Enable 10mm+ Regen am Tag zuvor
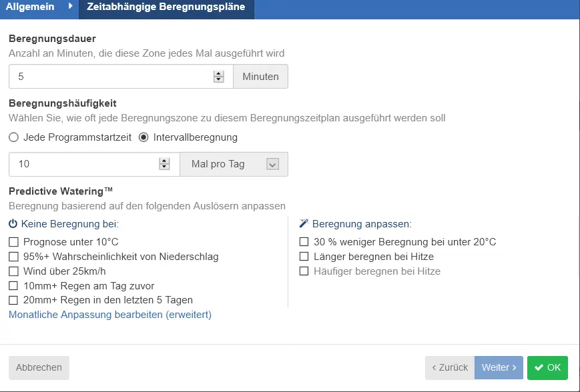The image size is (580, 392). point(13,286)
